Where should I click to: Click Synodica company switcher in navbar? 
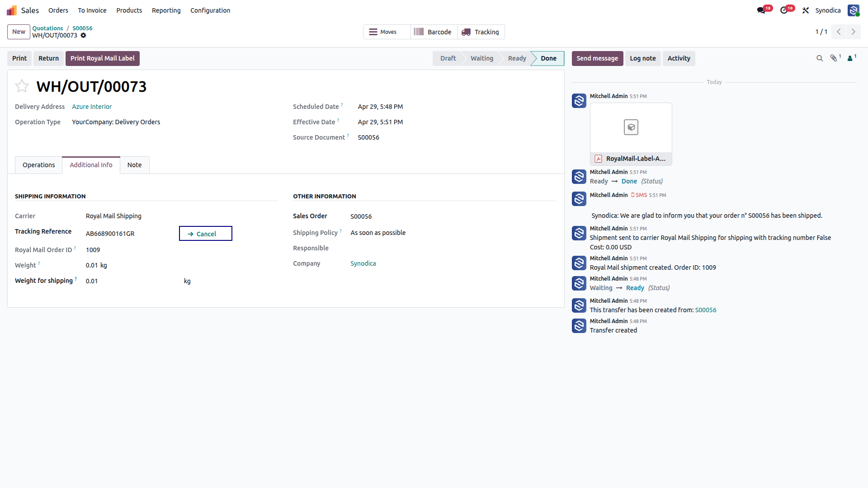pos(828,10)
